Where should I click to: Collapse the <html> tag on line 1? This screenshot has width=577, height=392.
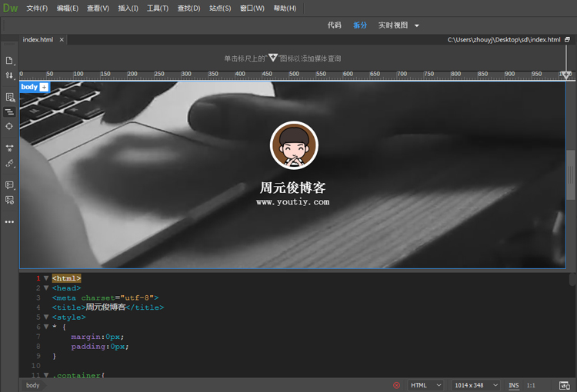tap(46, 278)
